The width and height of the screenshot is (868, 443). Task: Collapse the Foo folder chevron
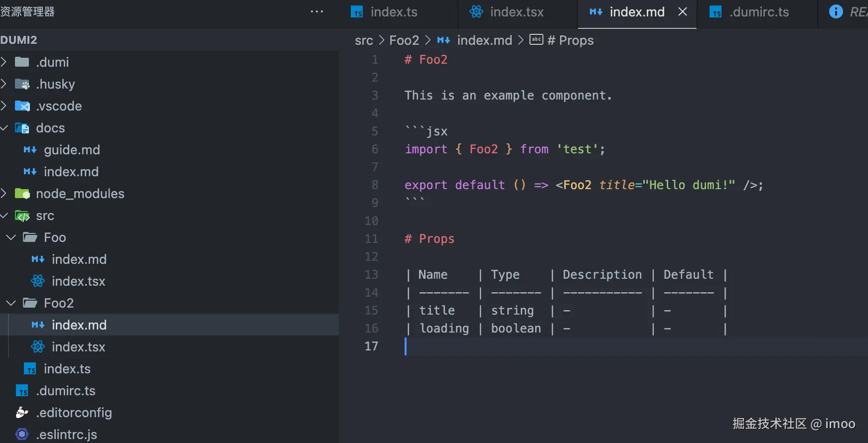coord(11,237)
